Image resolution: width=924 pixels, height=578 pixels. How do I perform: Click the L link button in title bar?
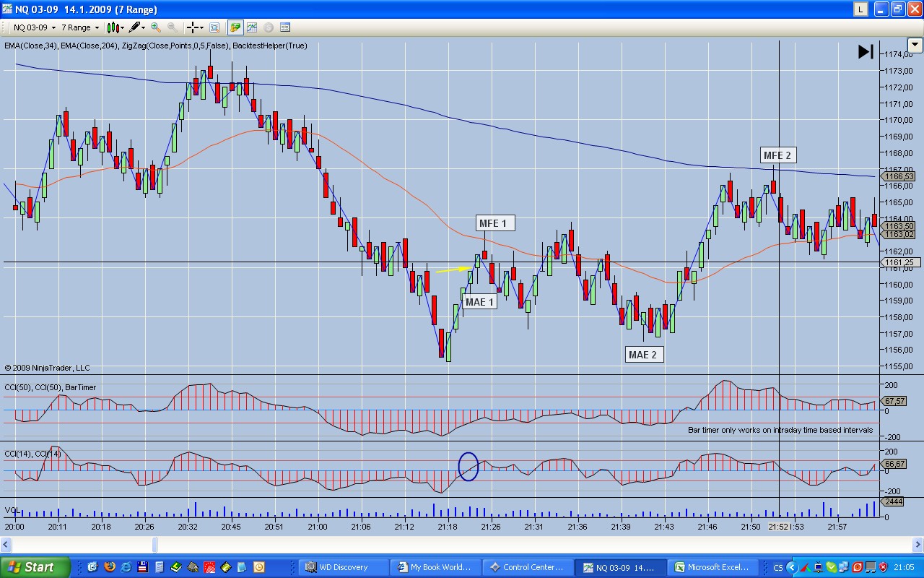(x=860, y=9)
